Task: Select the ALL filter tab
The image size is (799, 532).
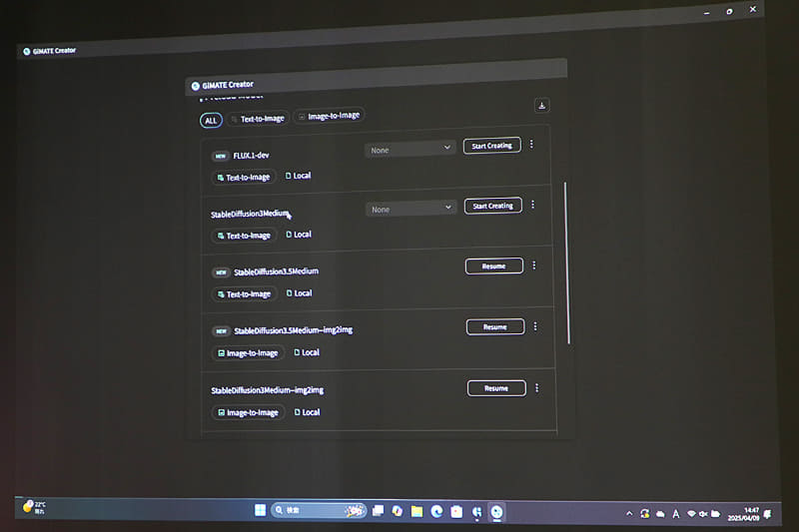Action: (x=211, y=121)
